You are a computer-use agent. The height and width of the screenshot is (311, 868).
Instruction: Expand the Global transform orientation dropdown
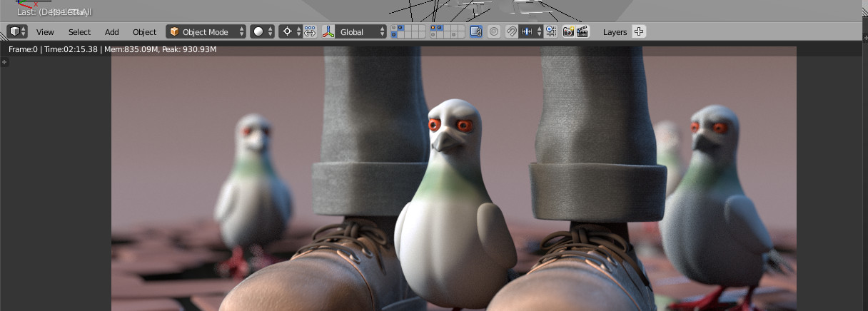(362, 32)
